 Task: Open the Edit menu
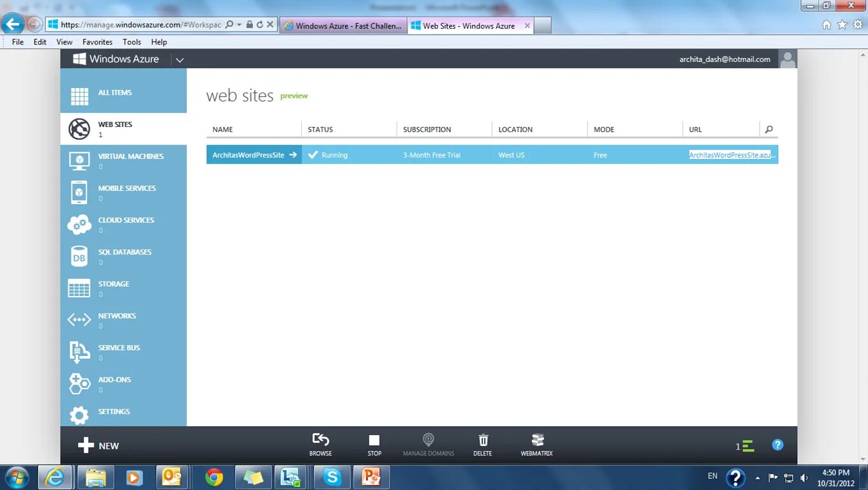click(x=40, y=42)
